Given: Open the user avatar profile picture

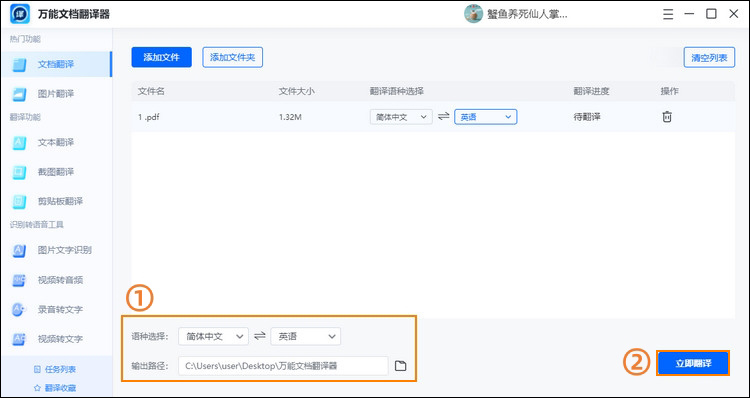Looking at the screenshot, I should pyautogui.click(x=473, y=14).
